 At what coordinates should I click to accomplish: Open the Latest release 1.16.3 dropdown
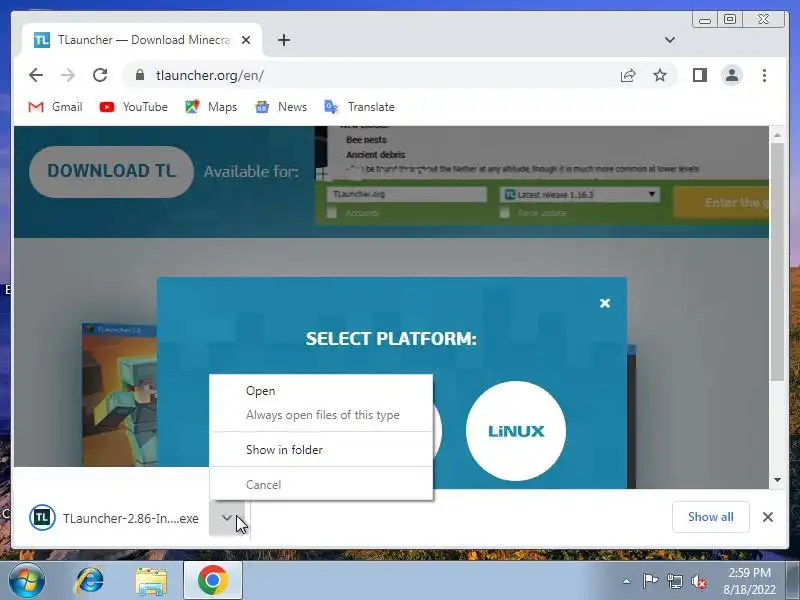580,194
